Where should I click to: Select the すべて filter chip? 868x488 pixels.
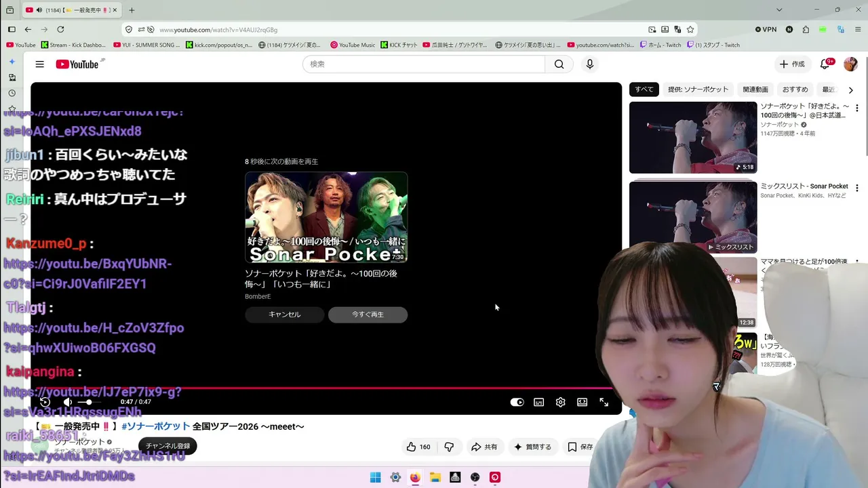click(x=644, y=89)
